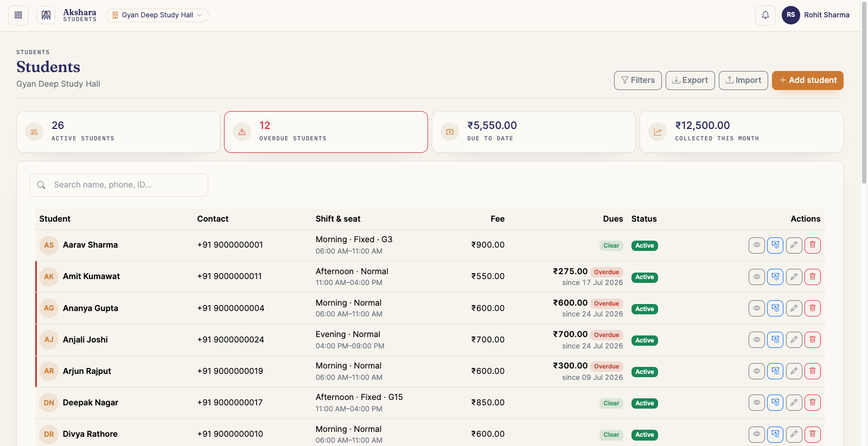
Task: View Anjali Joshi's details eye icon
Action: (757, 340)
